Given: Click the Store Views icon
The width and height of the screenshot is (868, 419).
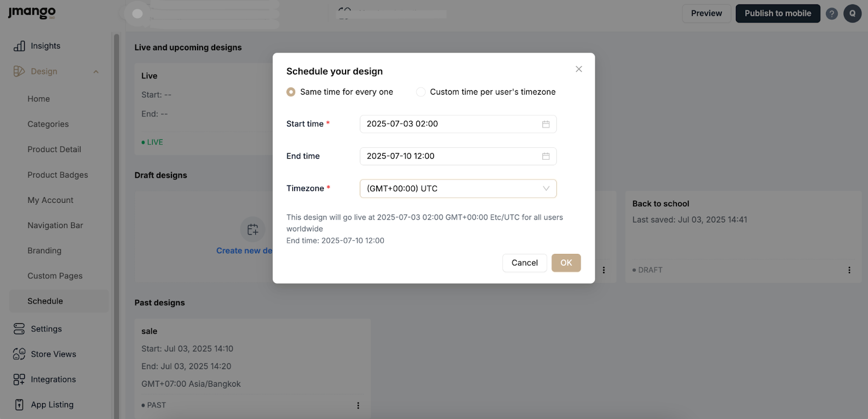Looking at the screenshot, I should coord(19,354).
